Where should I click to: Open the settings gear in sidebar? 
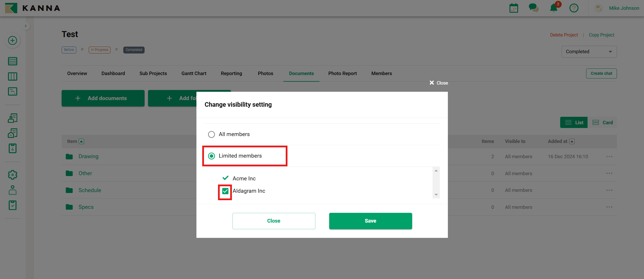tap(12, 175)
